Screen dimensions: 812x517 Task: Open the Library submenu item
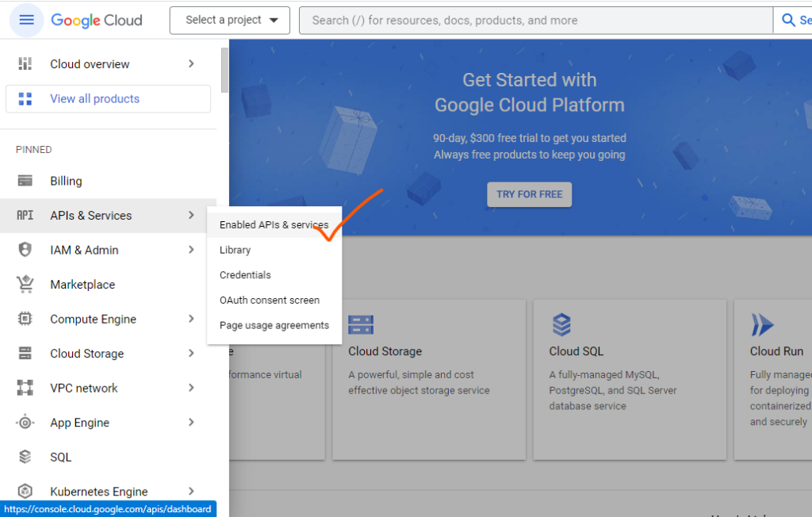coord(274,250)
